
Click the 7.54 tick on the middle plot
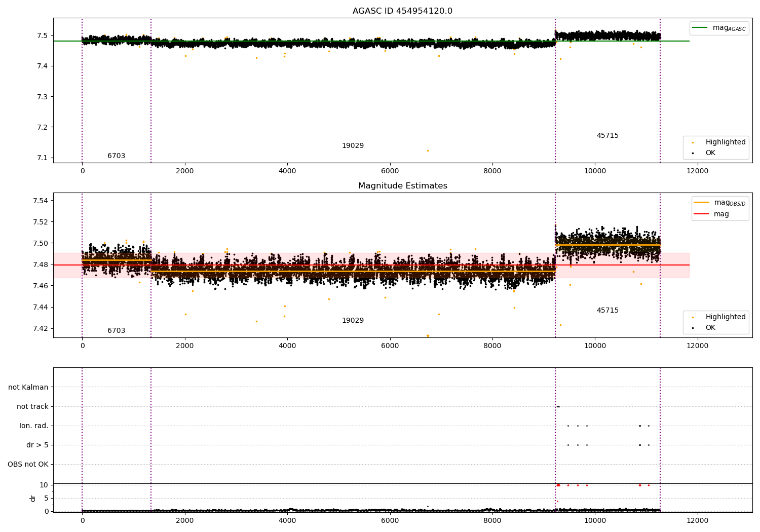pyautogui.click(x=40, y=201)
